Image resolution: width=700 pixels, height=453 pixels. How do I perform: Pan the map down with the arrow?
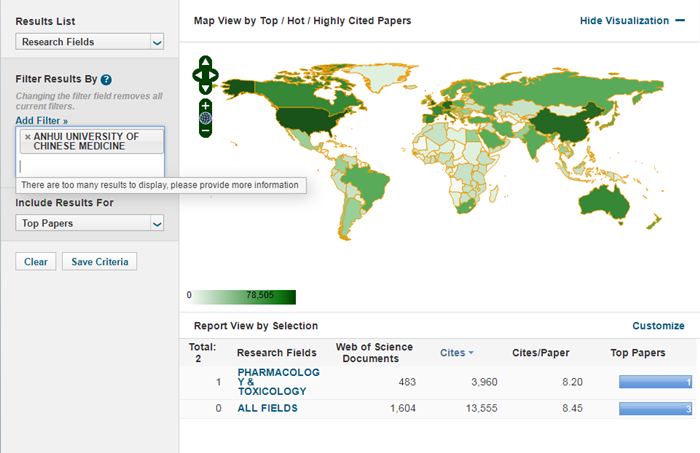pos(205,86)
